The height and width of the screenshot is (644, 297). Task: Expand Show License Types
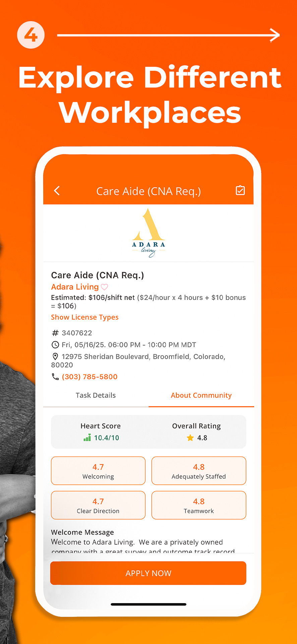[85, 317]
